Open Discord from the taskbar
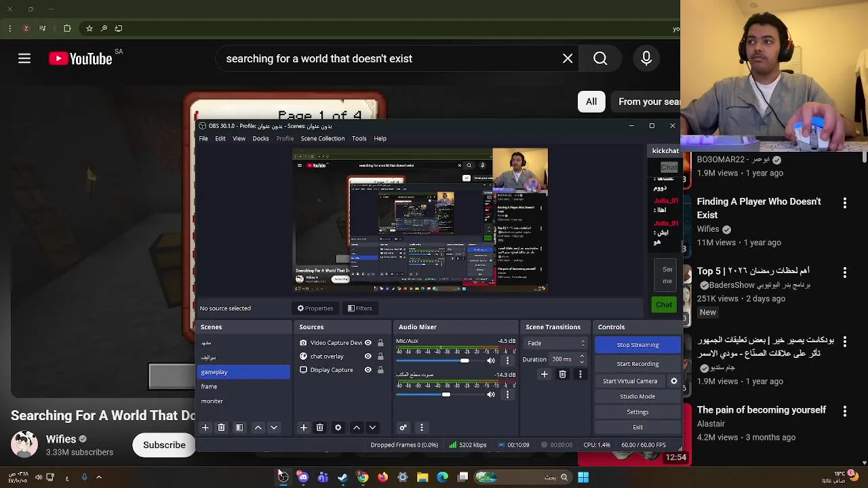The image size is (868, 488). coord(303,477)
